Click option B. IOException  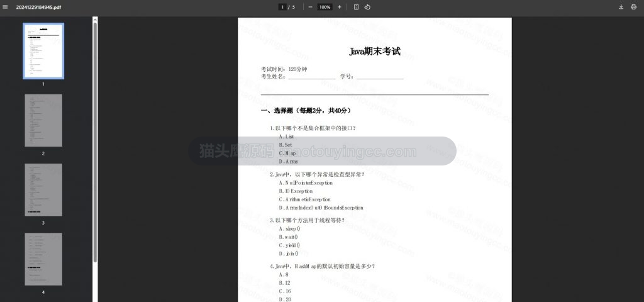(296, 191)
